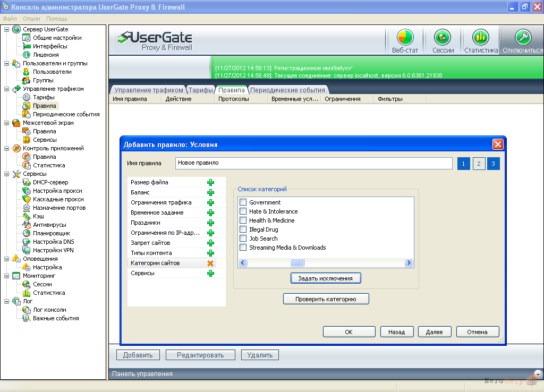Add the Размер файла condition with plus icon
Image resolution: width=544 pixels, height=392 pixels.
tap(210, 183)
